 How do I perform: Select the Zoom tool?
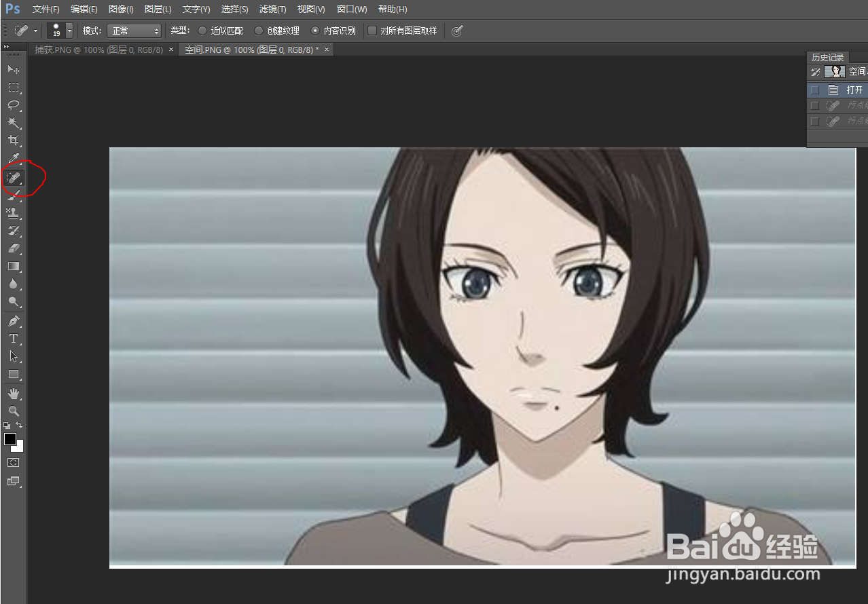pyautogui.click(x=13, y=411)
